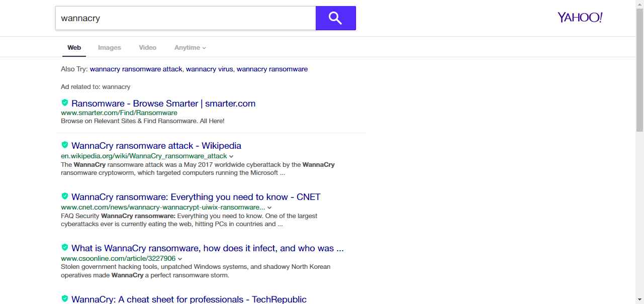This screenshot has width=644, height=304.
Task: Select the Web tab
Action: (x=74, y=48)
